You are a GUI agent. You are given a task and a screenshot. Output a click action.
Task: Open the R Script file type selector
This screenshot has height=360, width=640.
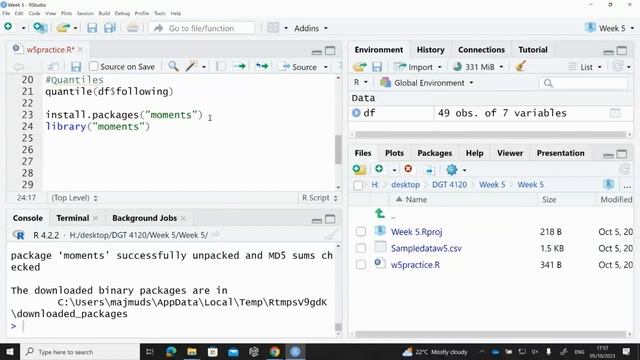(x=320, y=198)
